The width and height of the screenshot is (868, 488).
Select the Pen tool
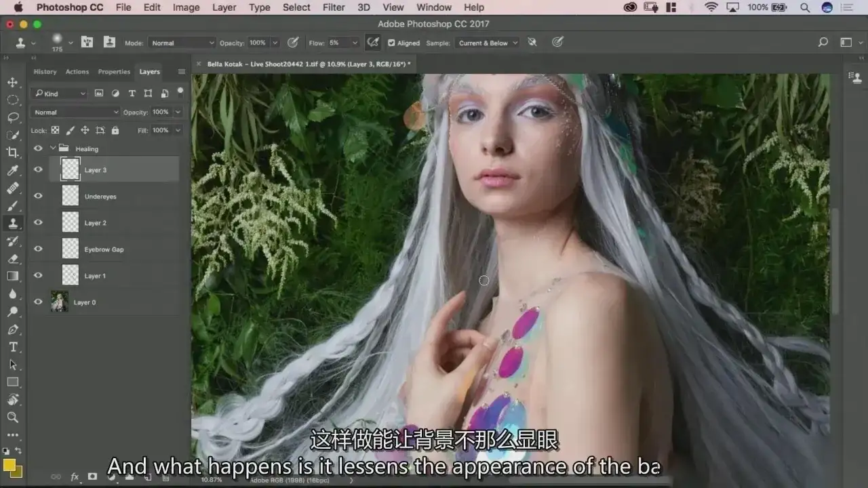tap(12, 329)
